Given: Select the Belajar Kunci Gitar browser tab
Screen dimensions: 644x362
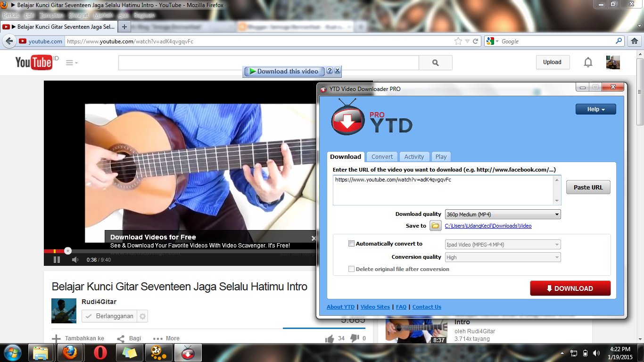Looking at the screenshot, I should (x=58, y=27).
